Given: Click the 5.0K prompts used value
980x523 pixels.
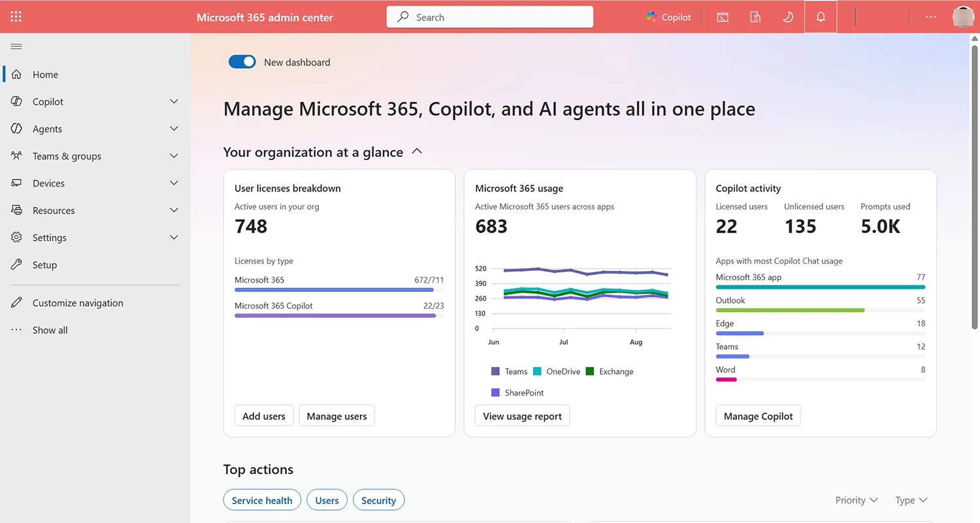Looking at the screenshot, I should pyautogui.click(x=881, y=226).
